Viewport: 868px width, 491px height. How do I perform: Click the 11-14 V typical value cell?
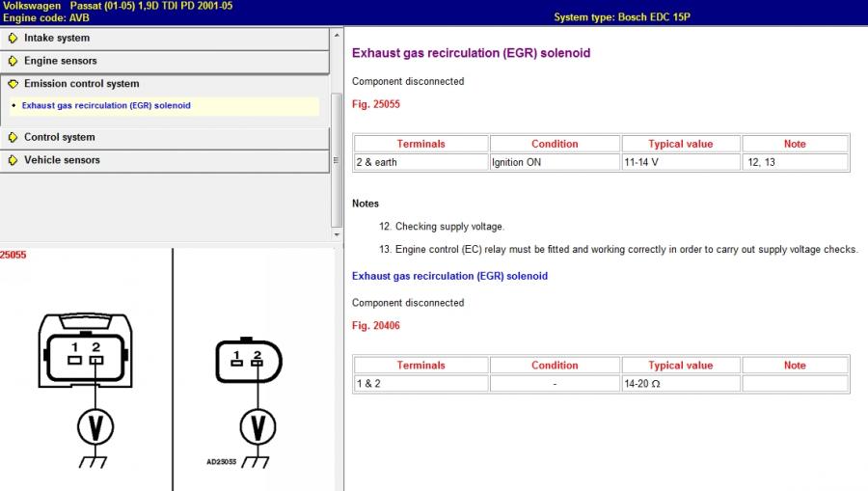[x=680, y=162]
